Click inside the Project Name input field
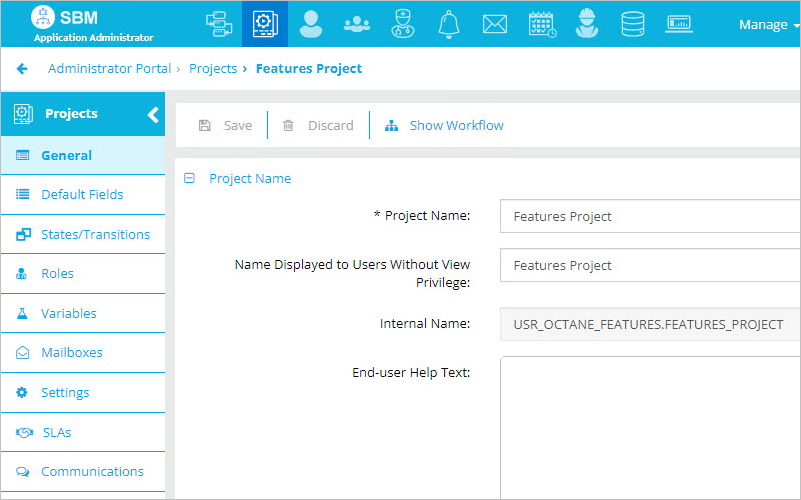The width and height of the screenshot is (801, 500). tap(650, 216)
